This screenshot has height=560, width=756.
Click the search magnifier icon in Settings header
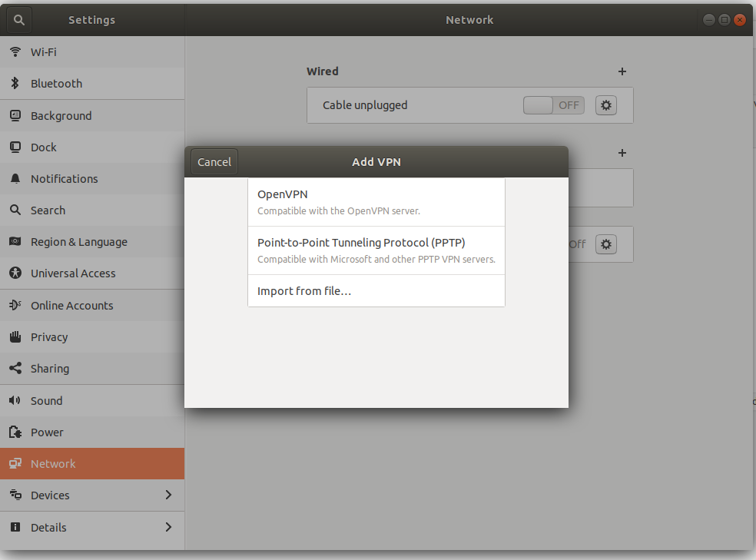click(x=18, y=20)
